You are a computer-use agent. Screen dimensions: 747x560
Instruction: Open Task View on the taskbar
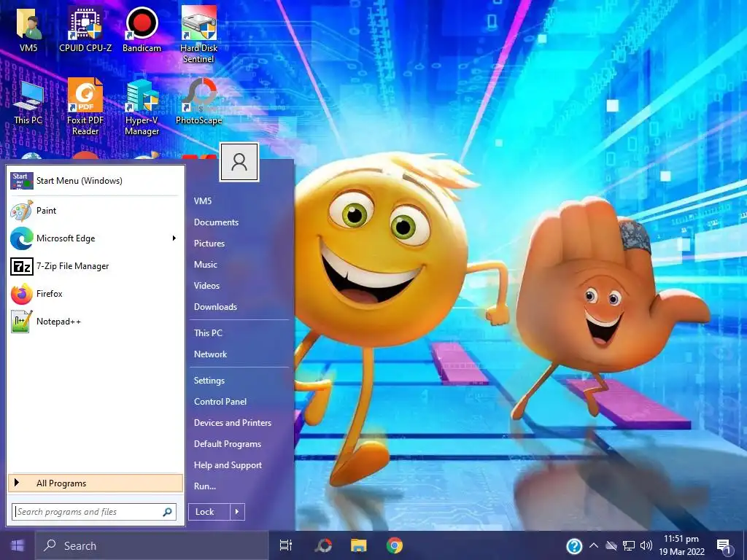(286, 545)
